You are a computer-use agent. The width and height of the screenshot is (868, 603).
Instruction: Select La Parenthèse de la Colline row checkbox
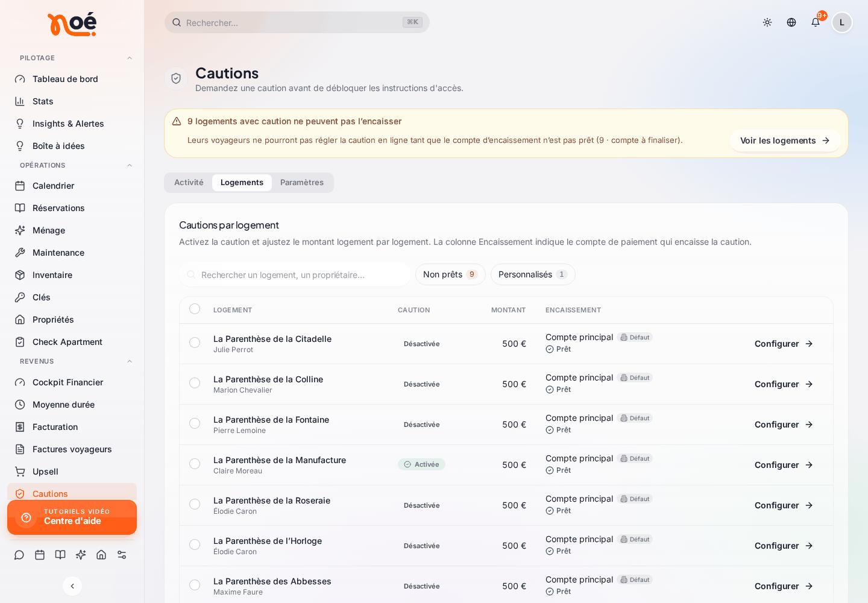coord(195,383)
